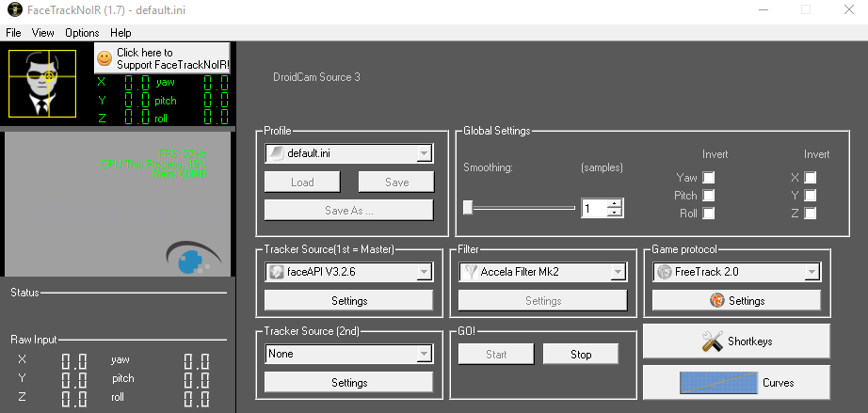Enable the Invert Y checkbox
The width and height of the screenshot is (868, 413).
(810, 195)
